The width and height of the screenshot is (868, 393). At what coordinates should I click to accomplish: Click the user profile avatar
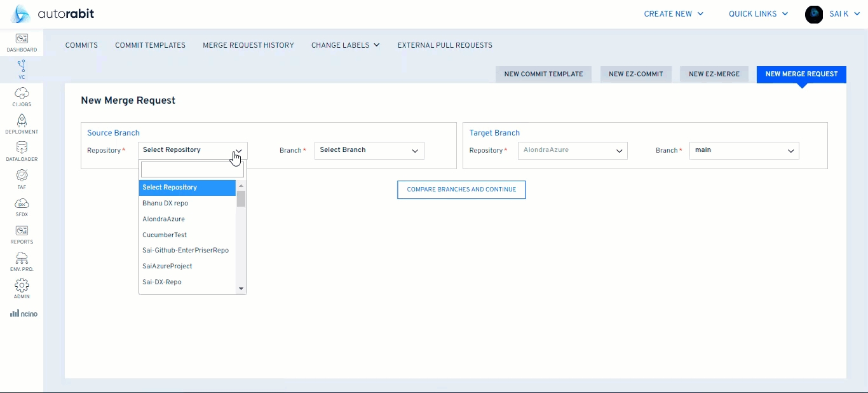(x=814, y=14)
